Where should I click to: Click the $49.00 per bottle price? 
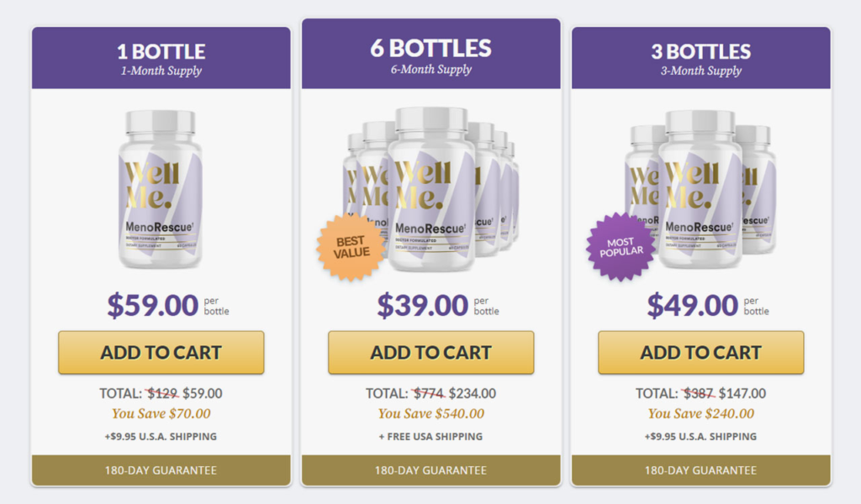(708, 305)
